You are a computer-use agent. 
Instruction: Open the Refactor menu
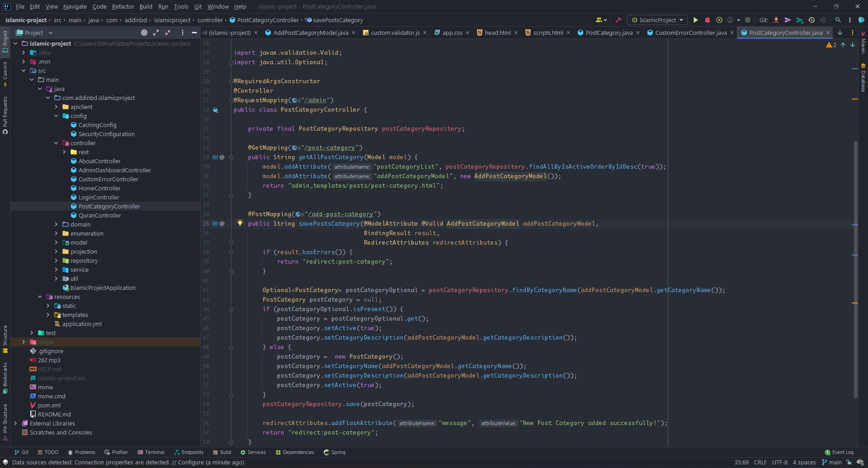click(x=123, y=6)
